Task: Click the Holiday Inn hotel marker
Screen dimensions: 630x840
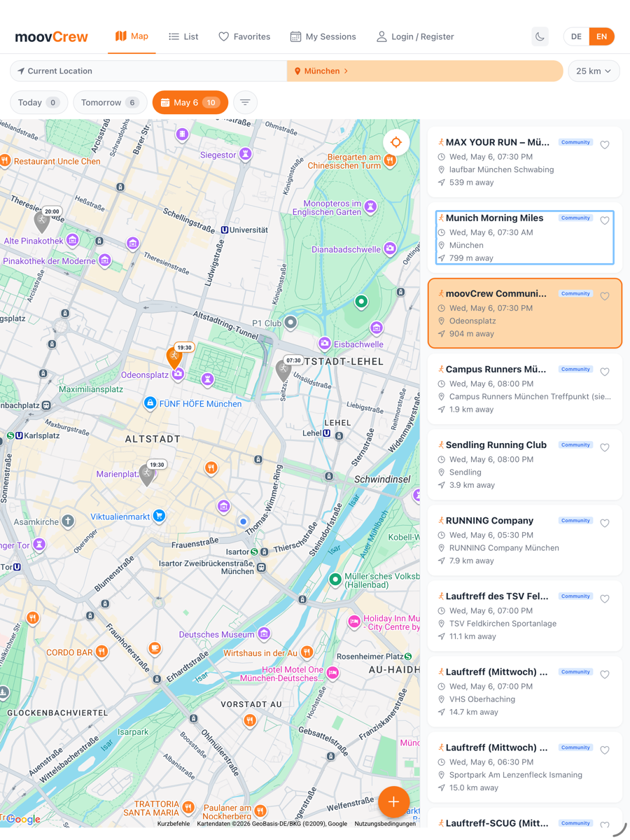Action: tap(354, 622)
